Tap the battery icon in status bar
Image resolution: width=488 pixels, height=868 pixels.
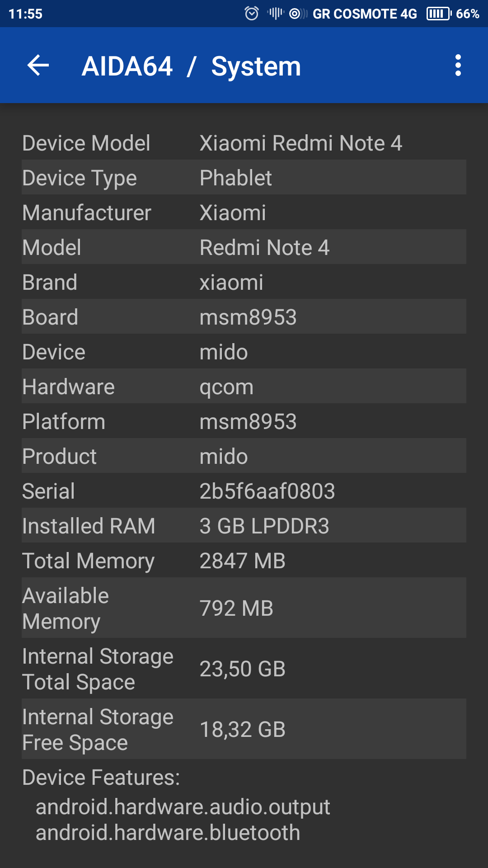[439, 14]
